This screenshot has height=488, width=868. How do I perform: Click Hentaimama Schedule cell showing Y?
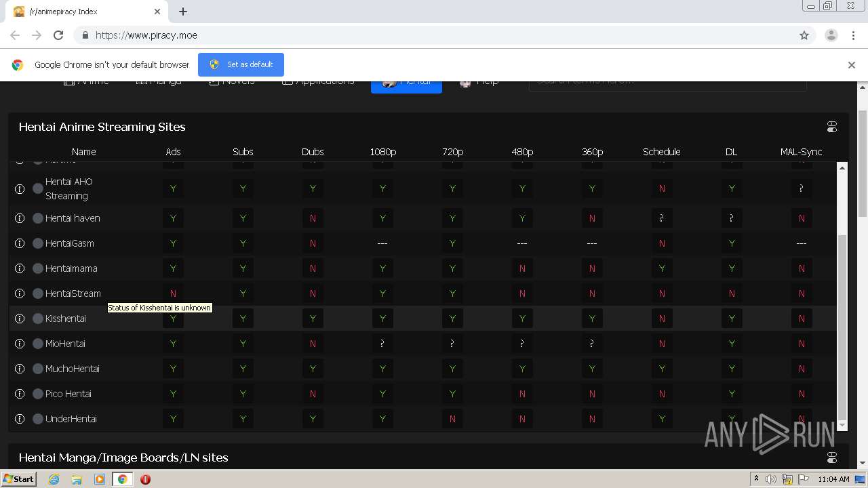click(x=662, y=268)
